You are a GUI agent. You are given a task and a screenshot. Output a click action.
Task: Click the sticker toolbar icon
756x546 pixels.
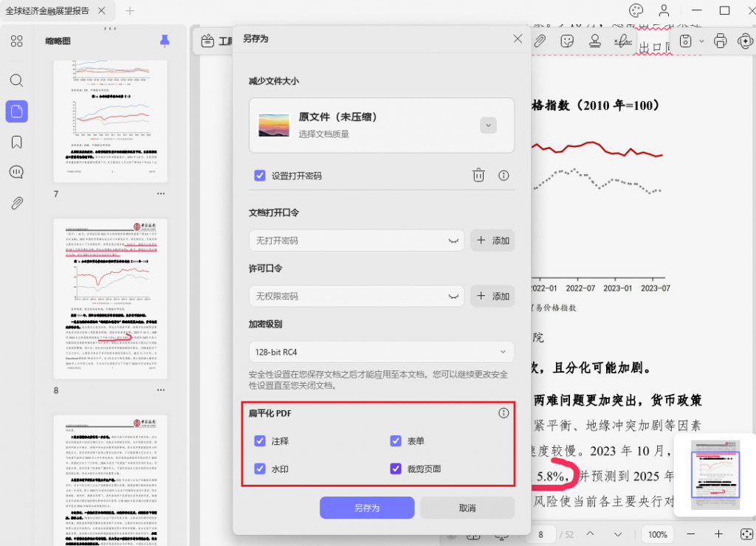(567, 41)
